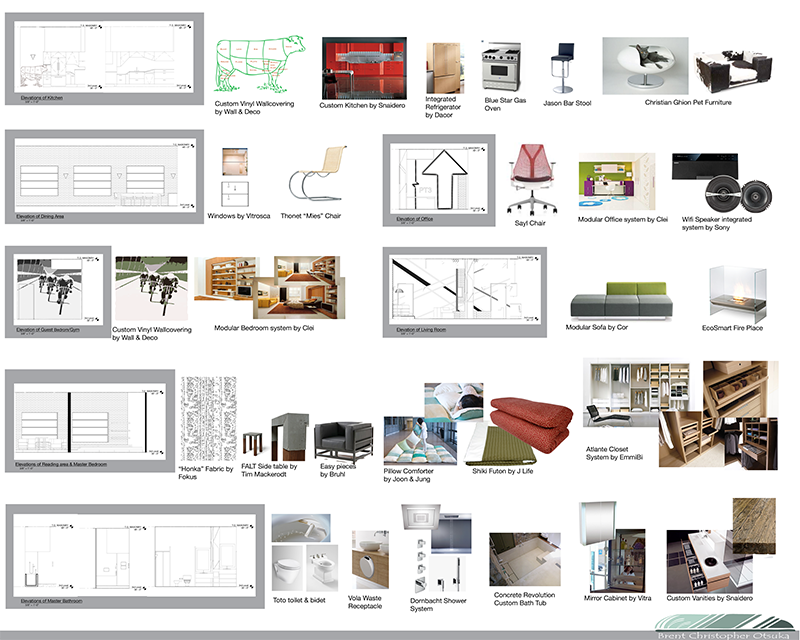800x640 pixels.
Task: Select the 'Mirror Cabinet by Vitra' caption
Action: (x=617, y=598)
